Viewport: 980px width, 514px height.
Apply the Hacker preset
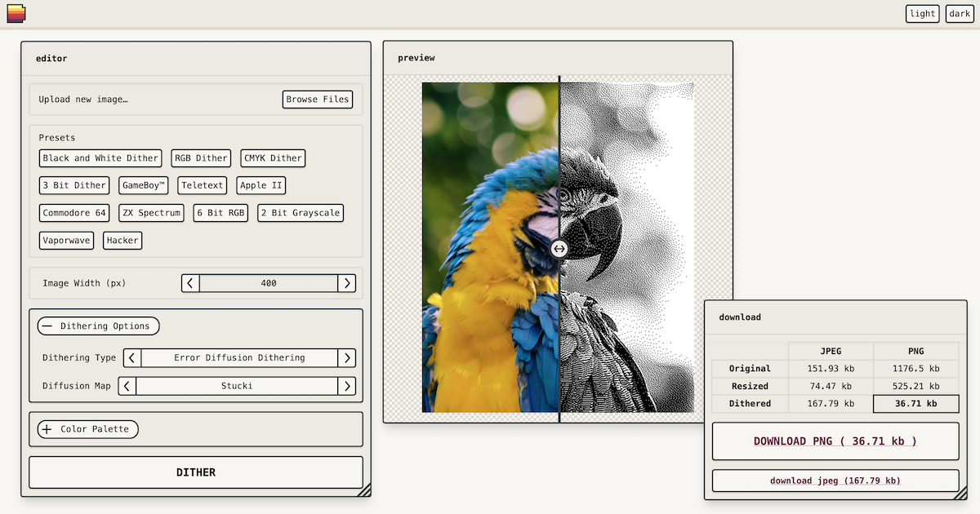click(122, 240)
